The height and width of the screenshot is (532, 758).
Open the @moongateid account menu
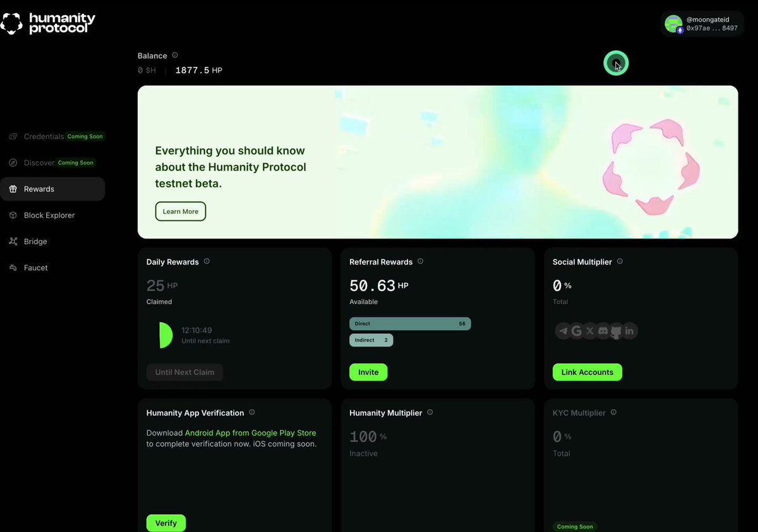pyautogui.click(x=702, y=24)
